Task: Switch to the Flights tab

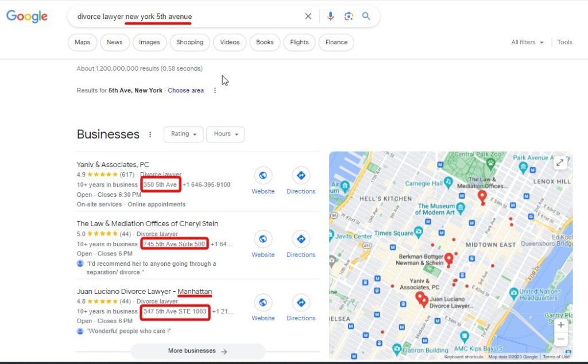Action: point(299,42)
